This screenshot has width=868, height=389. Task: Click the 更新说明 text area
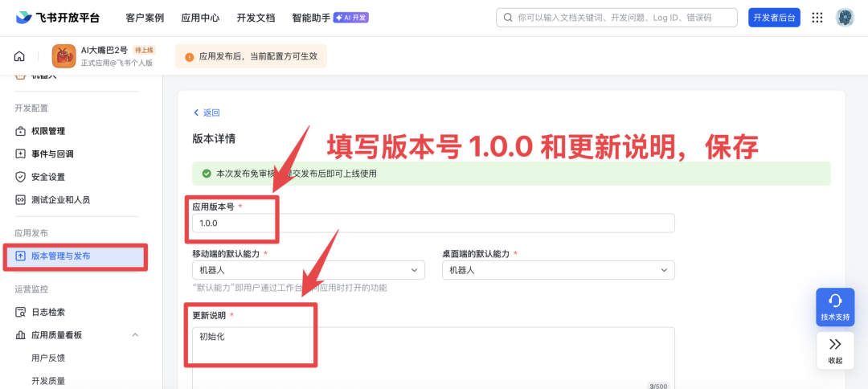pyautogui.click(x=433, y=354)
